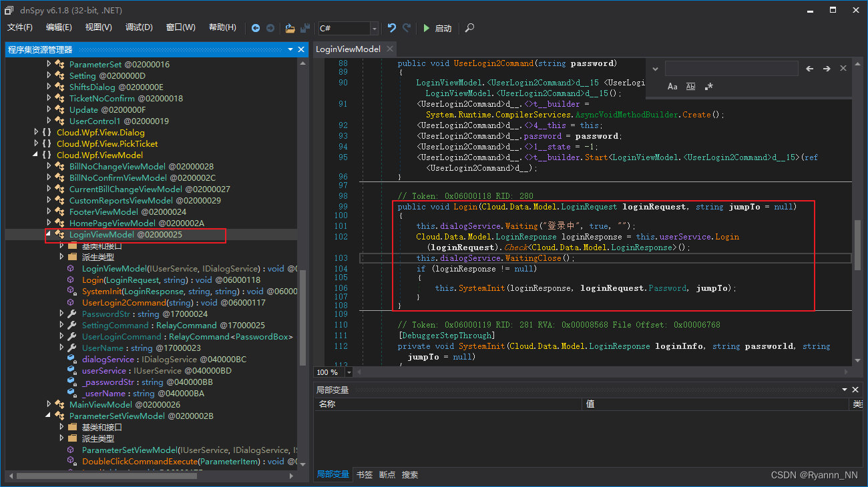Toggle match whole word in find box
The image size is (868, 487).
tap(690, 87)
